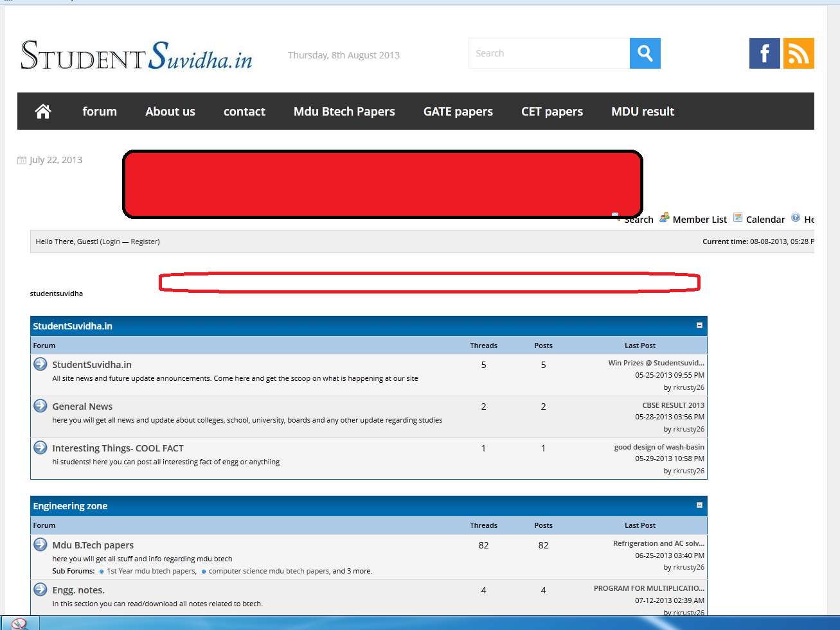Image resolution: width=840 pixels, height=630 pixels.
Task: Collapse the Engineering zone category section
Action: [699, 505]
